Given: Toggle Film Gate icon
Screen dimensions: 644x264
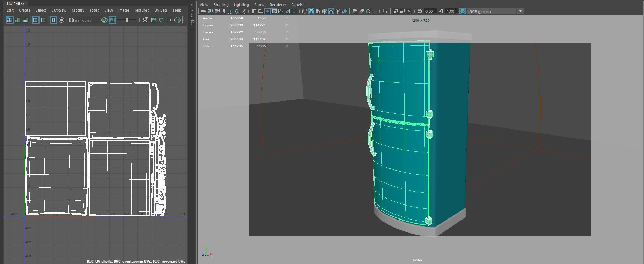Looking at the screenshot, I should pos(261,11).
